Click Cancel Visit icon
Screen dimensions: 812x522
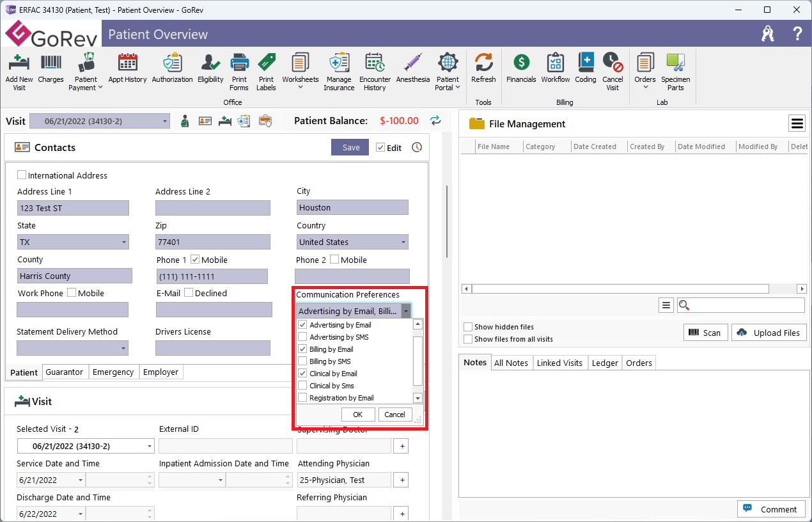(613, 63)
